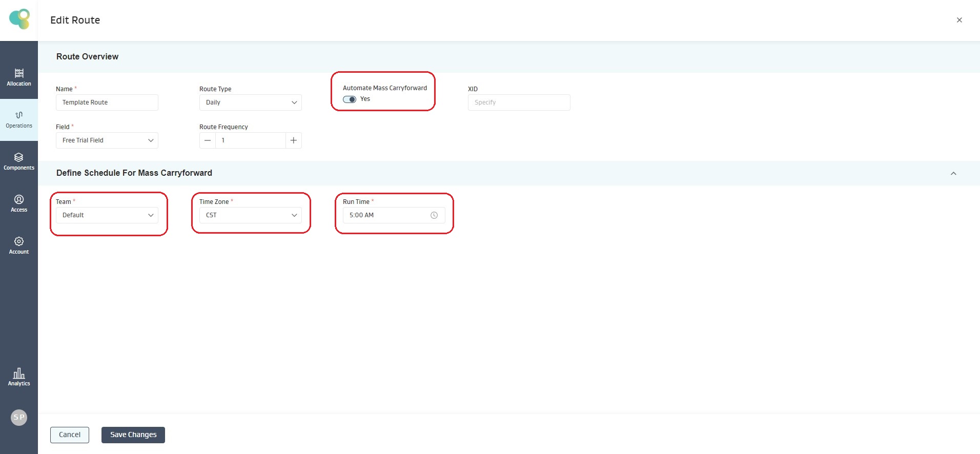Click the XID input field

pos(519,102)
